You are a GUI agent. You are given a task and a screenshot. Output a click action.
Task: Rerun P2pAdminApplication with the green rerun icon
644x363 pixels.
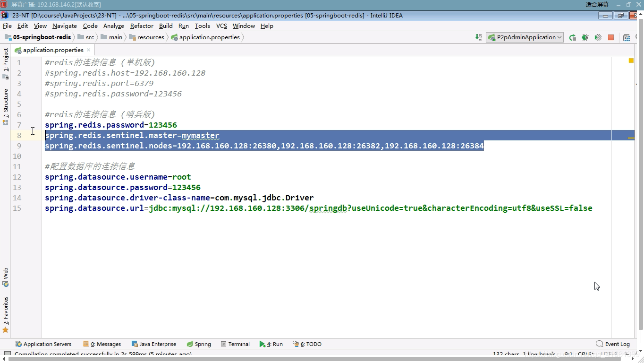pyautogui.click(x=573, y=37)
